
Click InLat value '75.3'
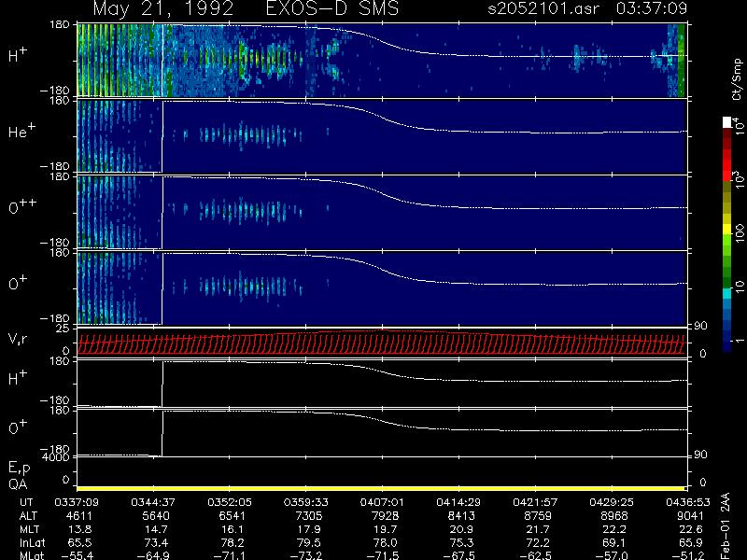point(462,542)
